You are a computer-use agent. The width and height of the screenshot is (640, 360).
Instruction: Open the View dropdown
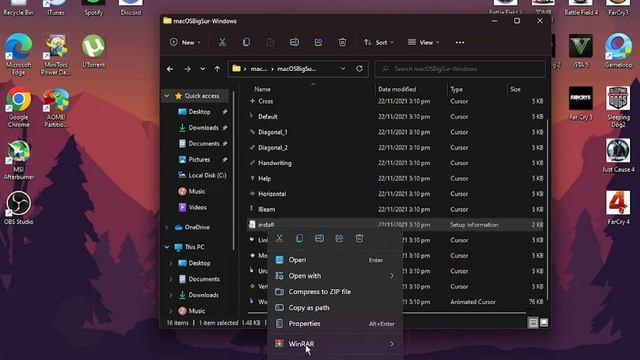tap(424, 42)
